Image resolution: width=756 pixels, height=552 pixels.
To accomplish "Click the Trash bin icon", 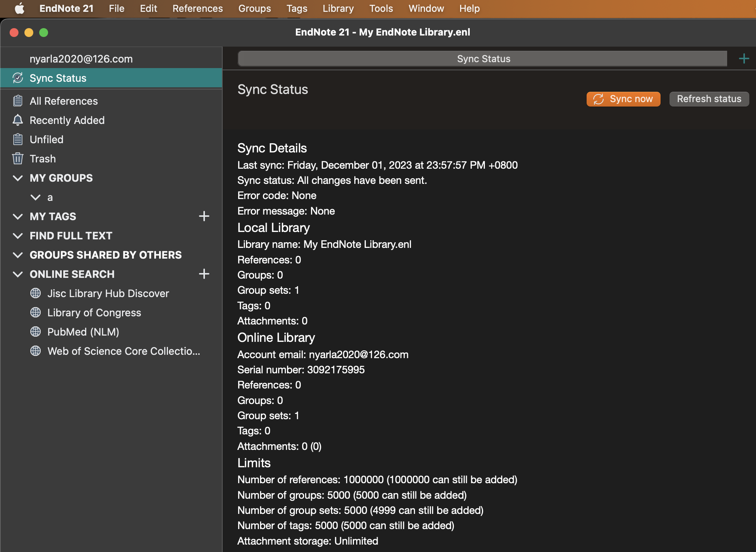I will (x=18, y=158).
